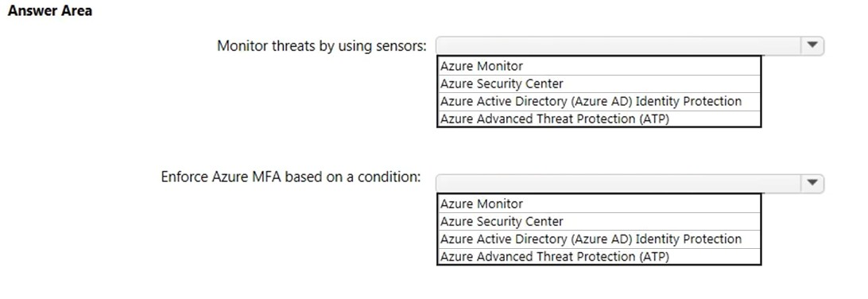The image size is (868, 299).
Task: Click the empty Enforce Azure MFA combo field
Action: pos(618,183)
